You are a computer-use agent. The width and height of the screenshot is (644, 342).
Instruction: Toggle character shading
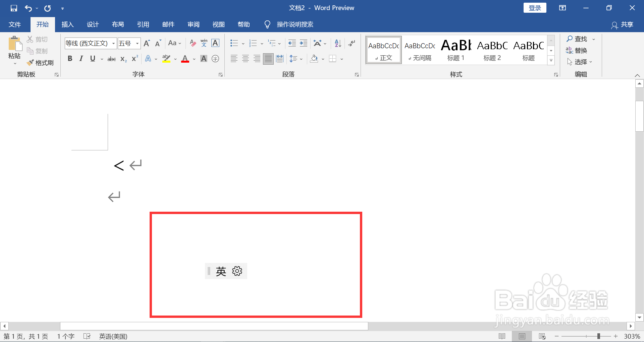pyautogui.click(x=204, y=59)
